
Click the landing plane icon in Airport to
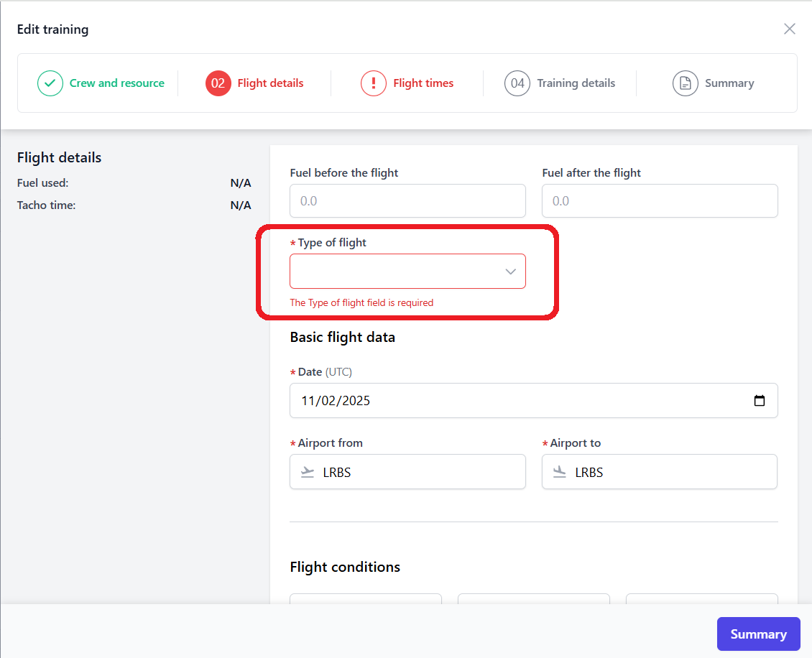[x=560, y=472]
